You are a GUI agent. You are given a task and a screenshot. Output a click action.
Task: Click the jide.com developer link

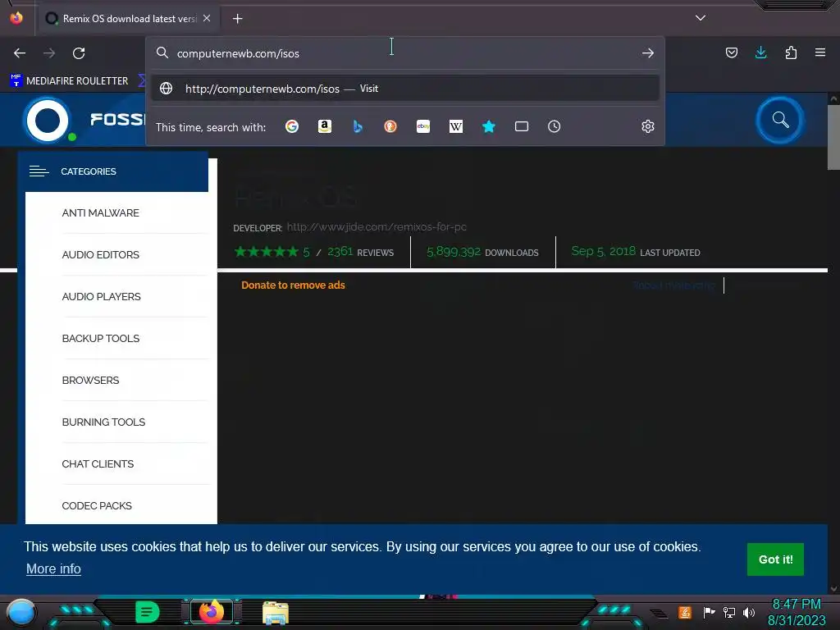coord(377,226)
